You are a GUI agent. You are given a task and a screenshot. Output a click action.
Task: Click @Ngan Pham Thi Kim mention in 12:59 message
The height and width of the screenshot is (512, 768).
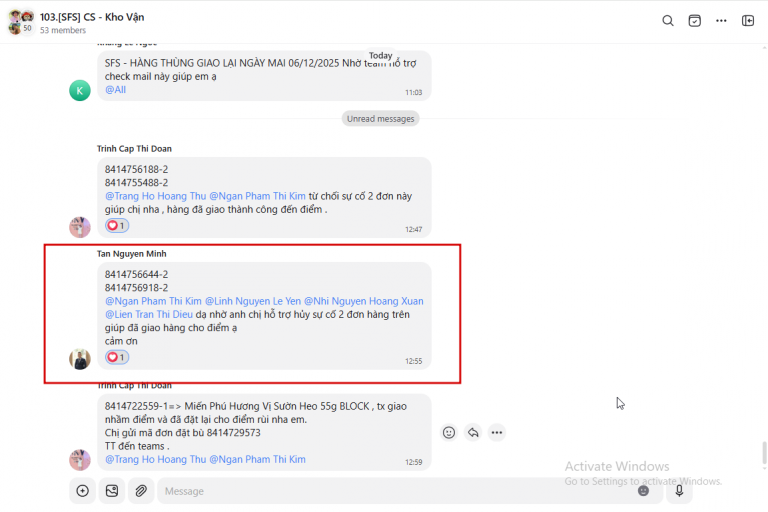tap(257, 459)
